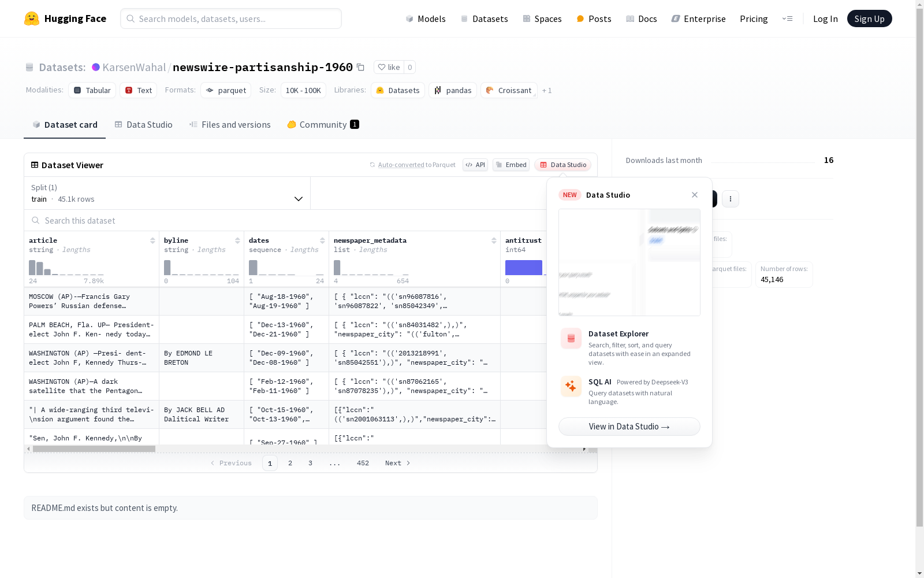The width and height of the screenshot is (924, 578).
Task: Sort by the byline column
Action: click(237, 240)
